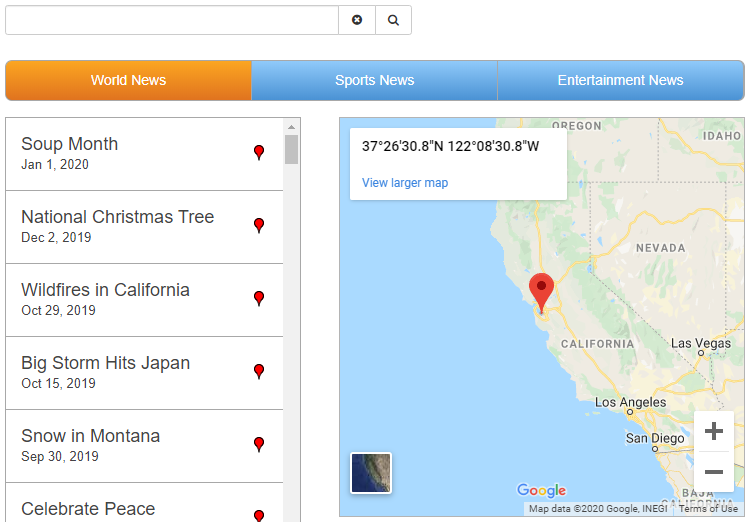Open the National Christmas Tree headline
The height and width of the screenshot is (522, 750).
pyautogui.click(x=118, y=217)
